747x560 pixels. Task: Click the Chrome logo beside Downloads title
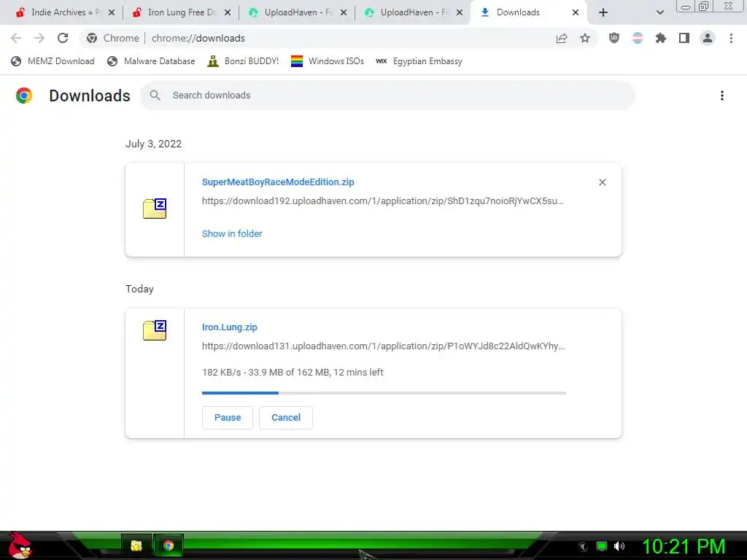[x=24, y=96]
